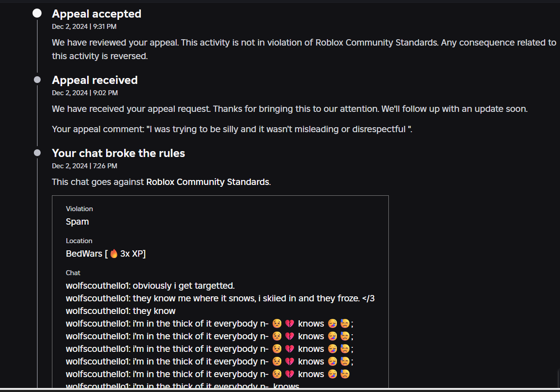The height and width of the screenshot is (392, 560).
Task: Click the persevering face emoji in first thick of it line
Action: pos(277,323)
